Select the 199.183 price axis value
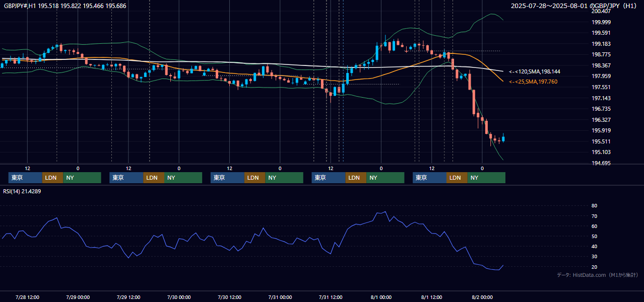This screenshot has width=644, height=302. point(601,44)
